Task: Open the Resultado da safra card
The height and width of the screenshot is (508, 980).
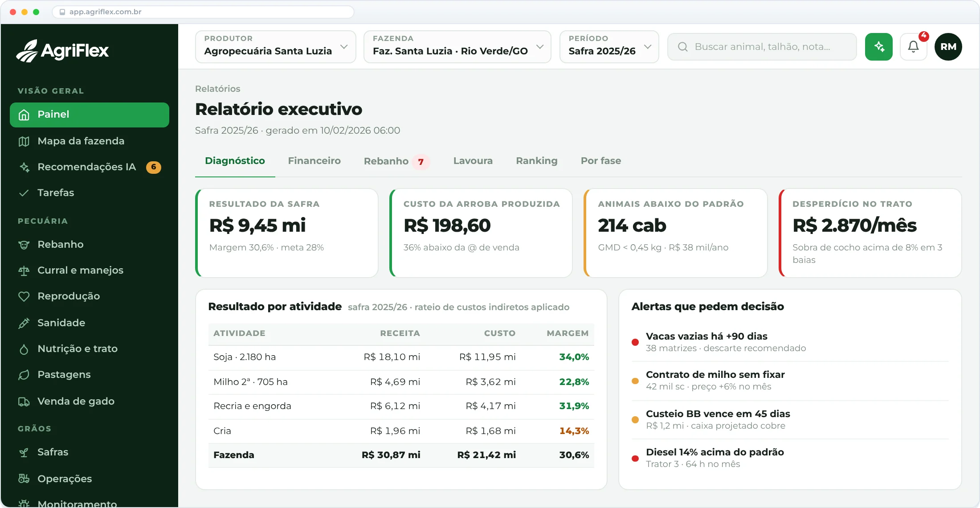Action: 286,233
